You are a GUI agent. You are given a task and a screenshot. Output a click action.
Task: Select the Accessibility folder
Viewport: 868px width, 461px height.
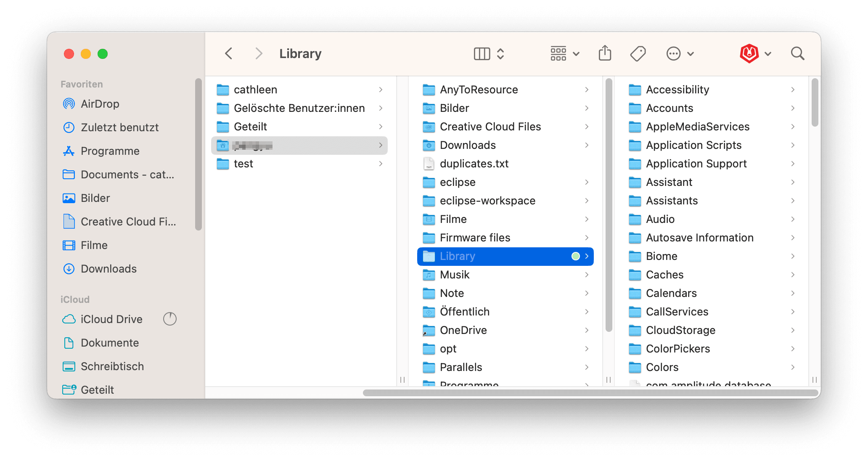(x=712, y=90)
